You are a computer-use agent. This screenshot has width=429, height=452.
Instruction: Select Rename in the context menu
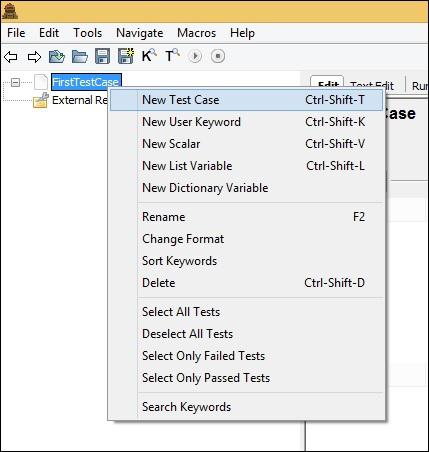tap(246, 217)
